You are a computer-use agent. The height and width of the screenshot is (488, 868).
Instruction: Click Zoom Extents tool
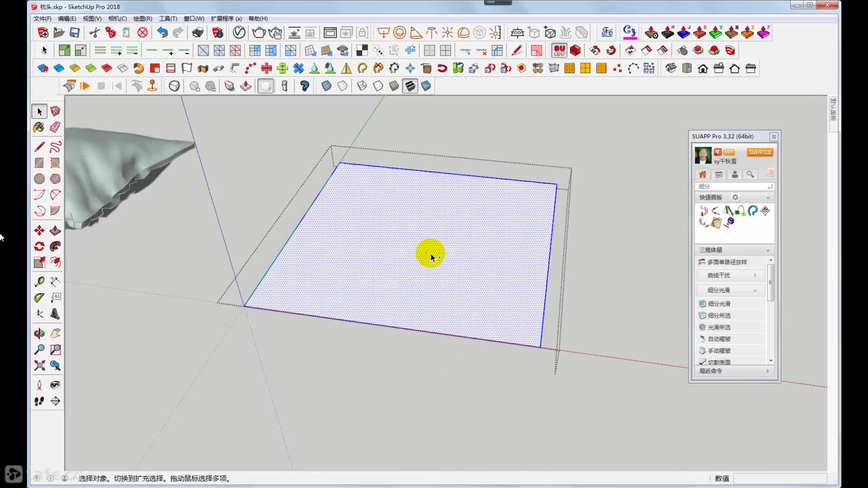click(x=39, y=365)
